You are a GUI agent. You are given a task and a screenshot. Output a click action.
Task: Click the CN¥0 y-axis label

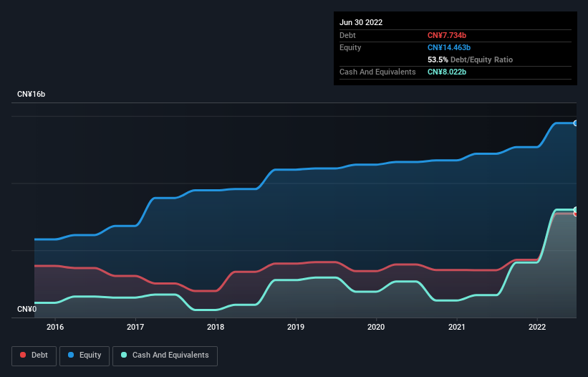(27, 309)
